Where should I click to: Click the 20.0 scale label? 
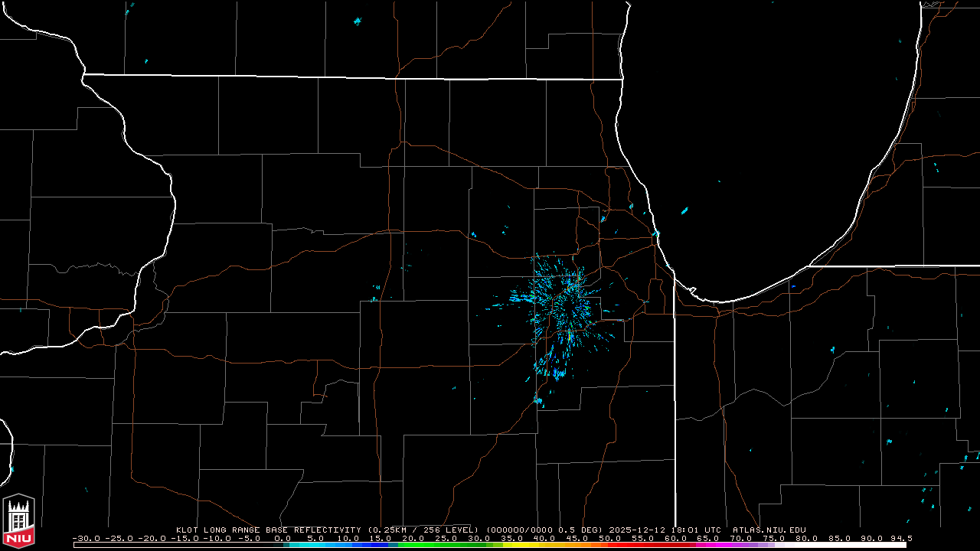pyautogui.click(x=413, y=538)
